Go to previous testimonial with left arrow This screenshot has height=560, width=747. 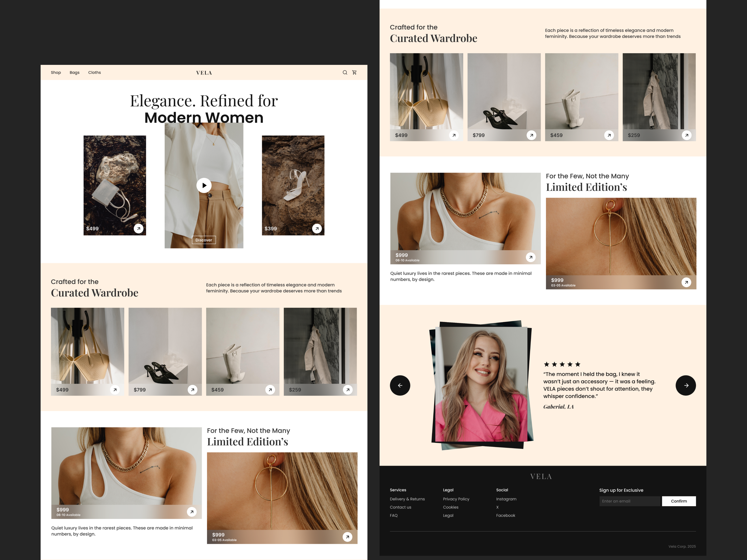(x=400, y=385)
